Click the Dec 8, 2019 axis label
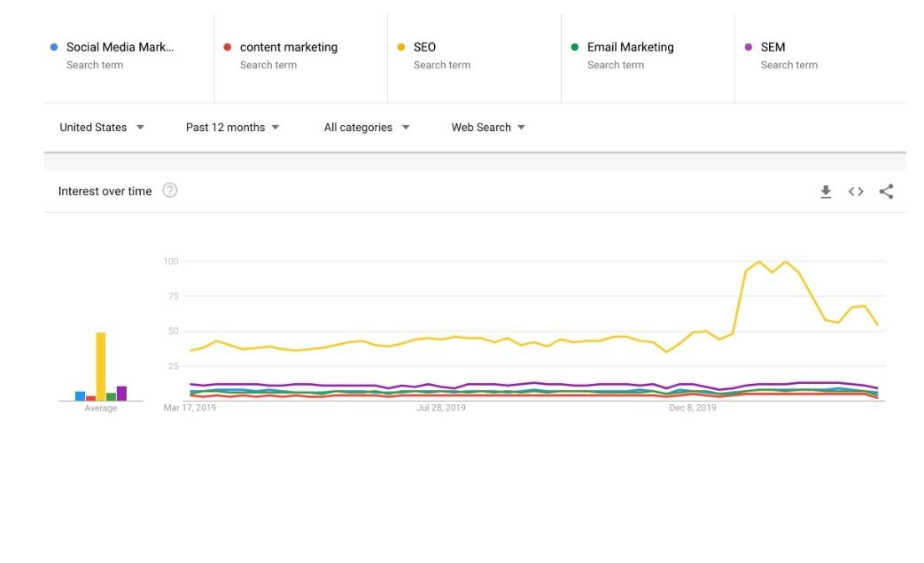Screen dimensions: 924x563 [693, 408]
